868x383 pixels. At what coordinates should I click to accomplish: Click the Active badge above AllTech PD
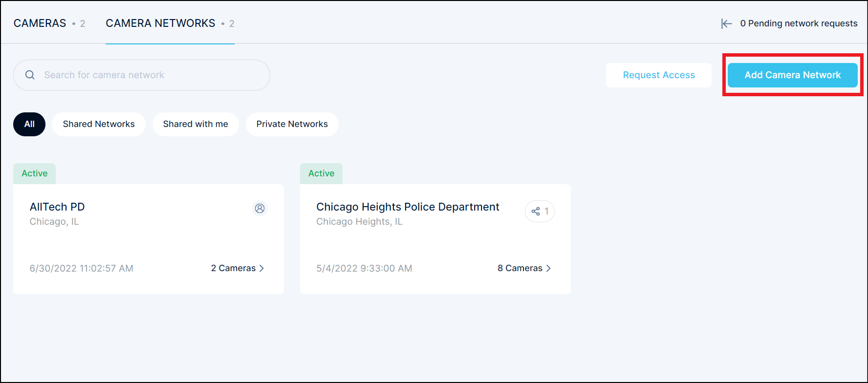click(34, 173)
